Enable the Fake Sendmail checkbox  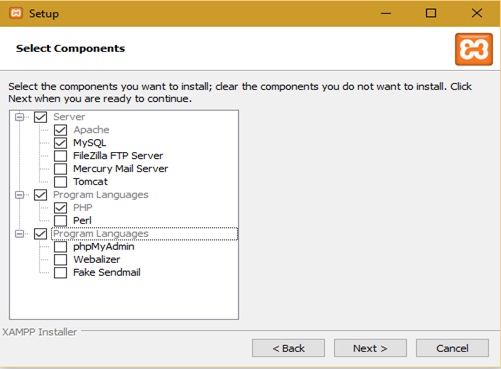coord(60,272)
